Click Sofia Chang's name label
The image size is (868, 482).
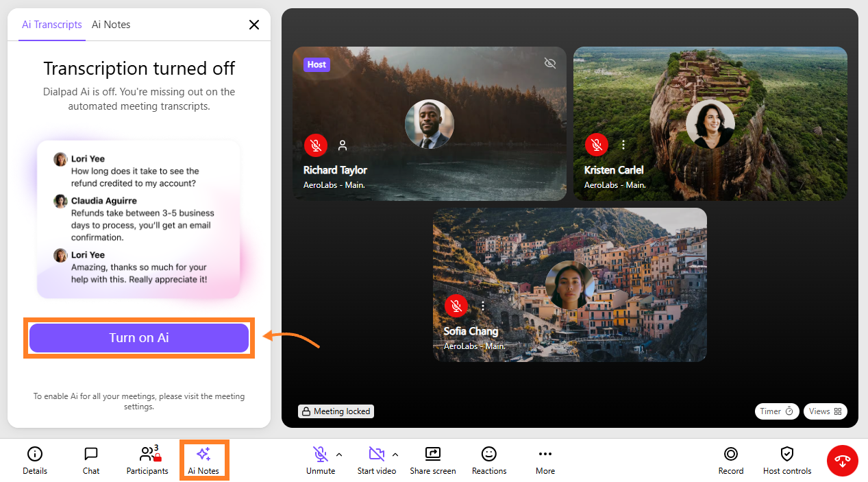pos(471,331)
